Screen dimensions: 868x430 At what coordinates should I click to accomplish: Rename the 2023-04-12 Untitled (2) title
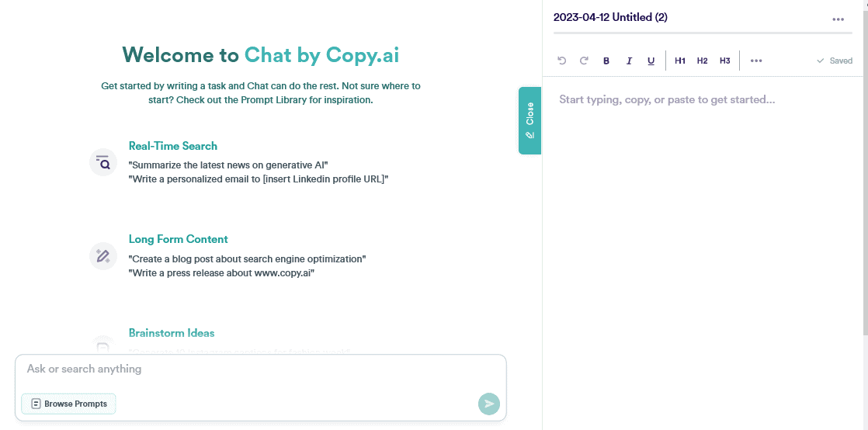(610, 17)
